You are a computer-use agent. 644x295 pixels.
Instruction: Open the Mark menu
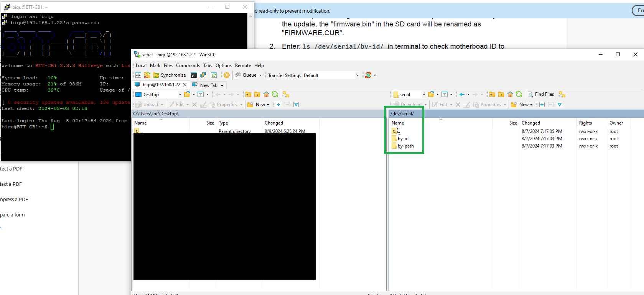point(155,66)
